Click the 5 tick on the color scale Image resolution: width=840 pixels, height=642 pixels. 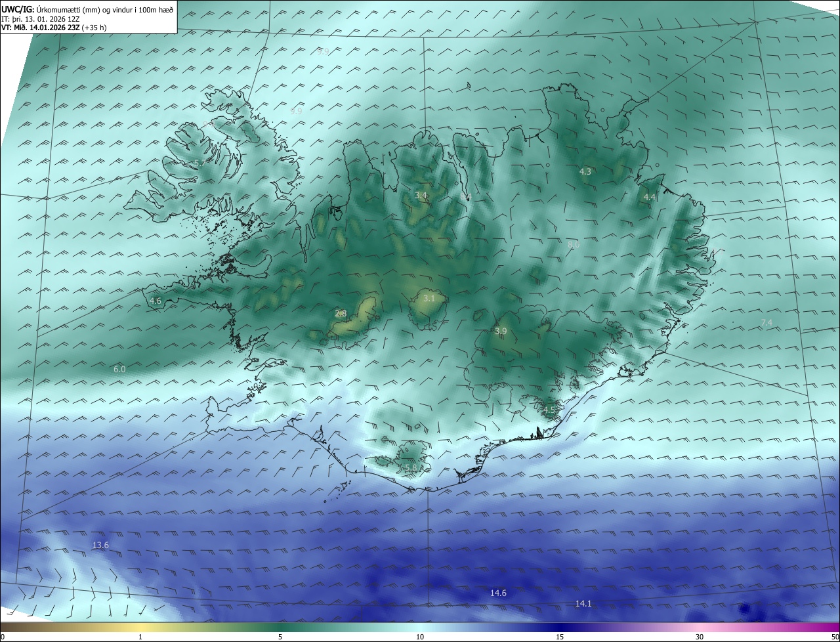tap(280, 637)
